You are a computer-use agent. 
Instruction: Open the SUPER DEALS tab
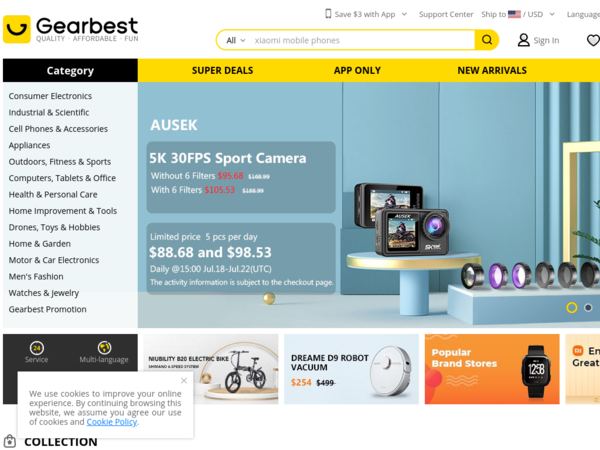[x=222, y=70]
